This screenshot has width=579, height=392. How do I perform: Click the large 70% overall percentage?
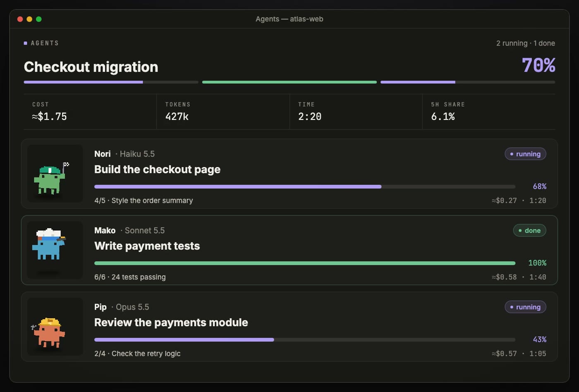point(538,65)
